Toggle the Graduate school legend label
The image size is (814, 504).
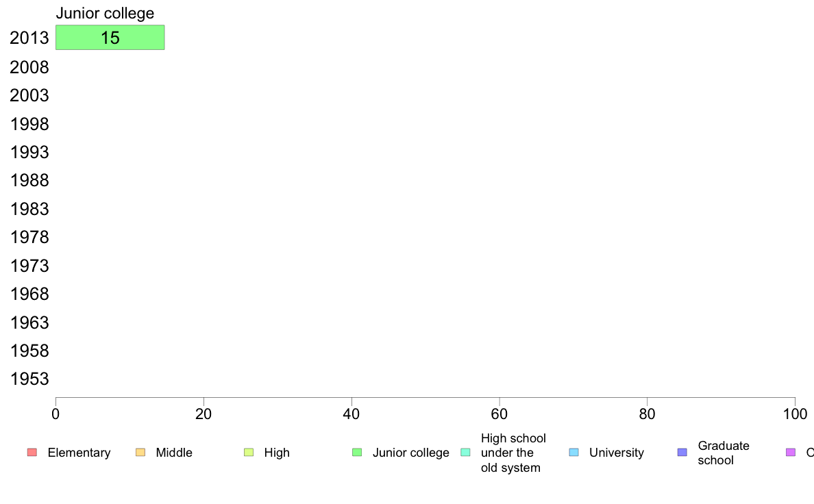coord(723,453)
